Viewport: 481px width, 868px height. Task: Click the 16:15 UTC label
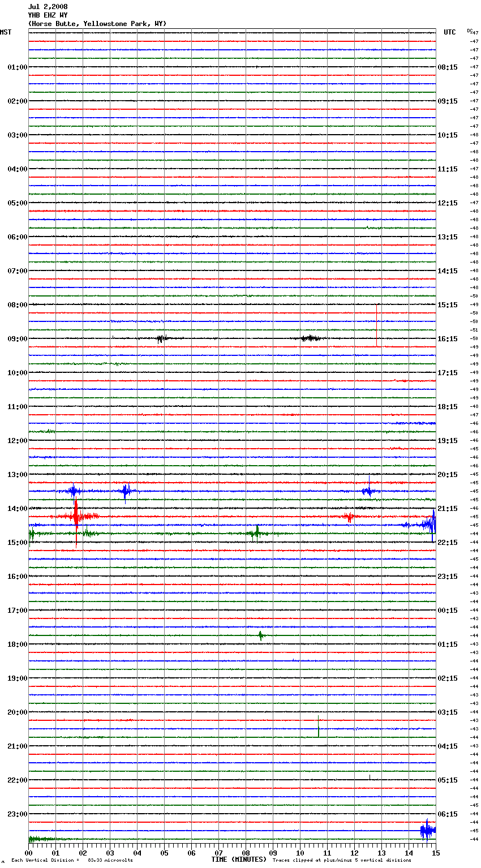point(448,339)
